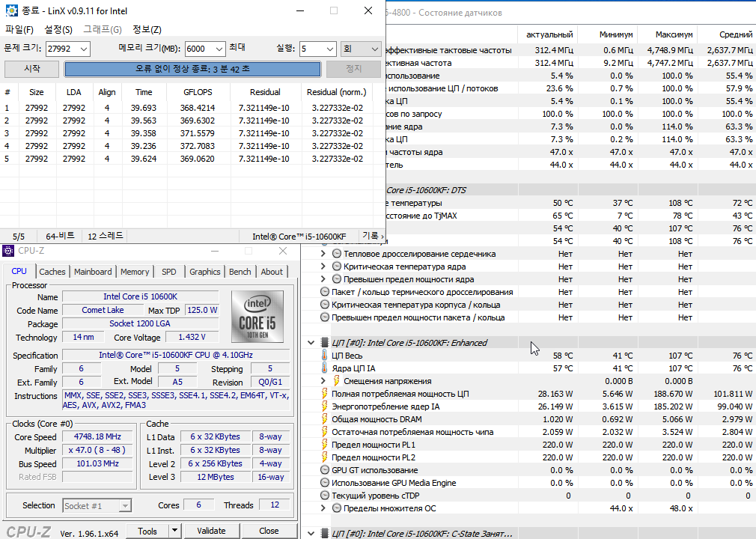This screenshot has width=756, height=539.
Task: Switch to the SPD tab in CPU-Z
Action: point(168,272)
